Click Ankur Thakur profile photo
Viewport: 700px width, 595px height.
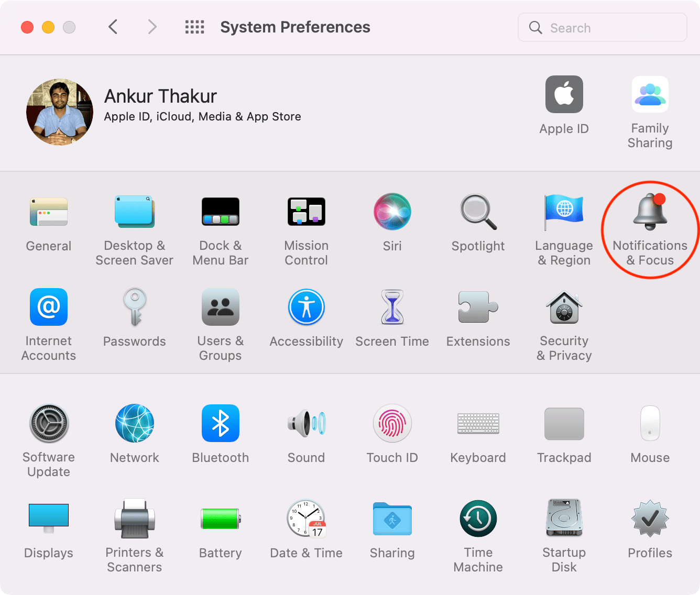(x=60, y=112)
